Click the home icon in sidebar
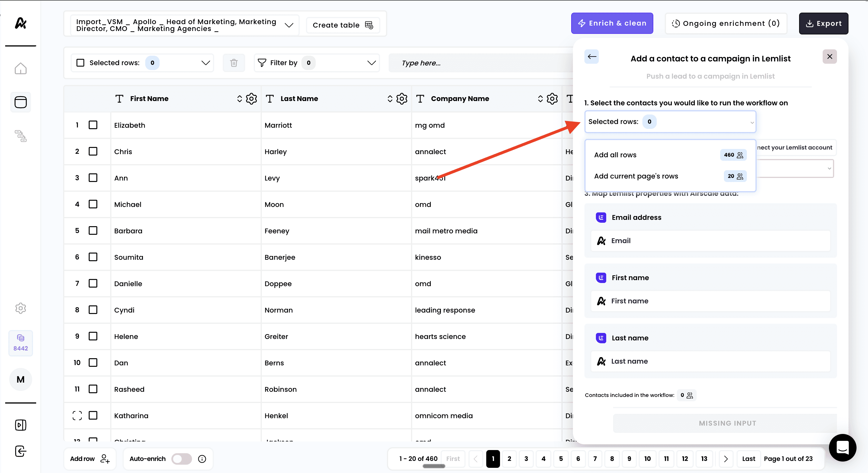This screenshot has height=473, width=868. pyautogui.click(x=21, y=68)
